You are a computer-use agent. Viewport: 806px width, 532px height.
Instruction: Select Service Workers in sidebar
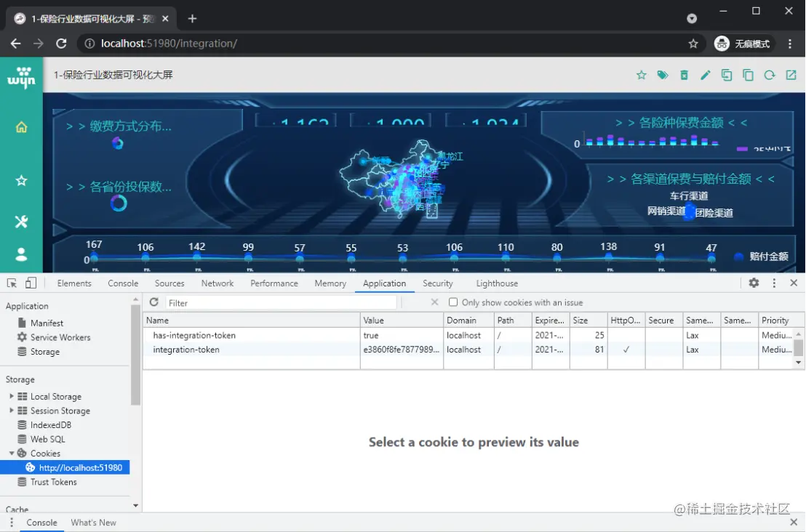[x=60, y=337]
